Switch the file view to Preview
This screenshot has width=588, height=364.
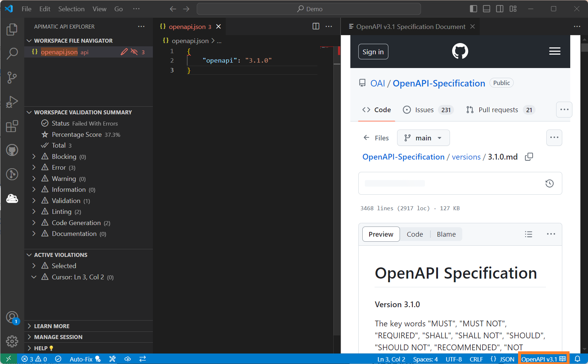[381, 234]
